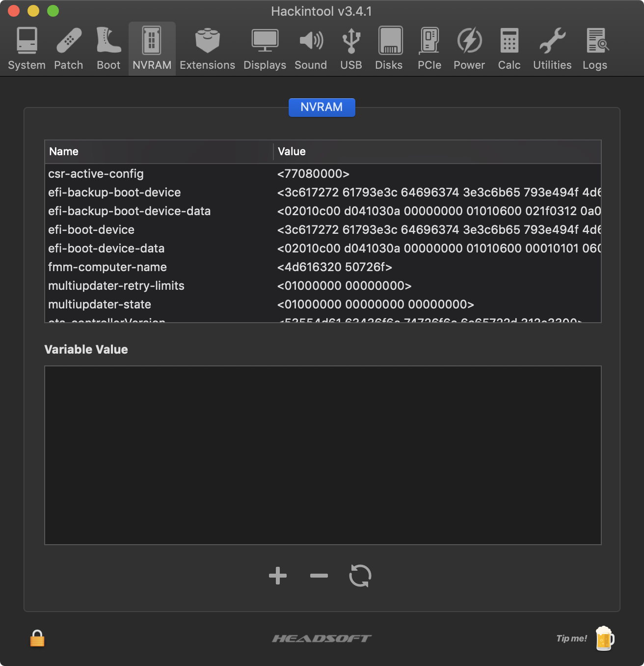The image size is (644, 666).
Task: Zoom the Hackintool window with green button
Action: coord(53,11)
